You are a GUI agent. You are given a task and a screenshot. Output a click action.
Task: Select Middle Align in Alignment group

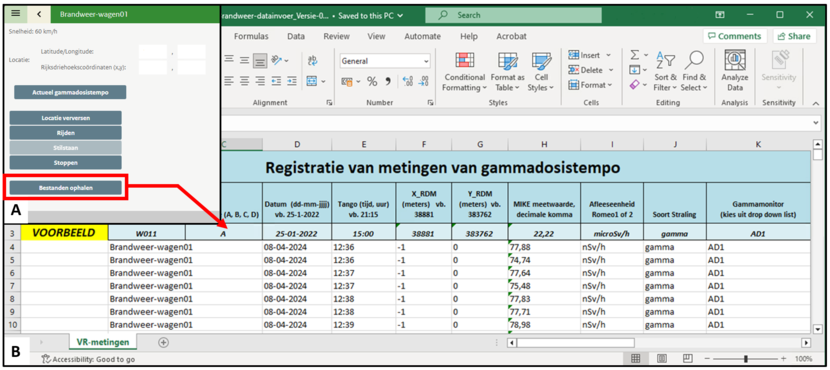click(244, 61)
